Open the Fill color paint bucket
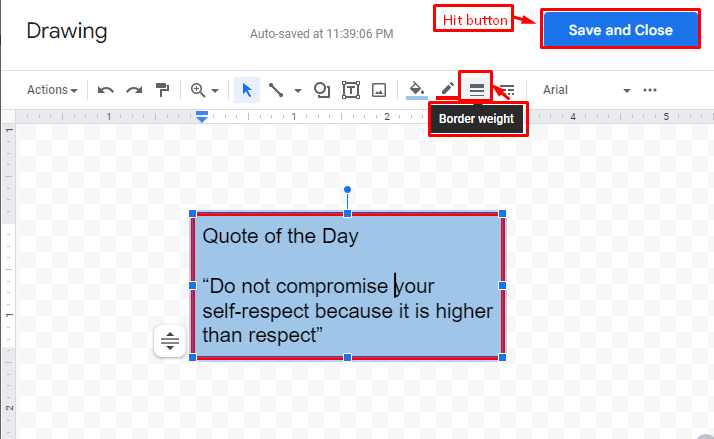This screenshot has width=714, height=439. (417, 90)
